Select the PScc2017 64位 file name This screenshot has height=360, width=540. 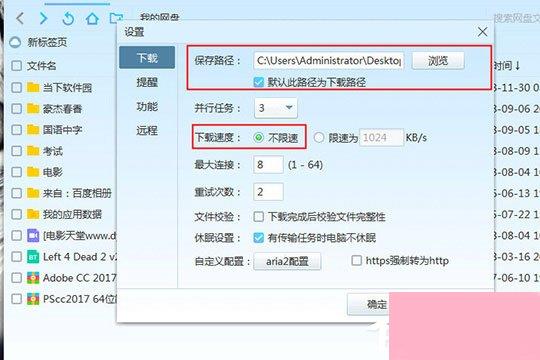(x=80, y=299)
